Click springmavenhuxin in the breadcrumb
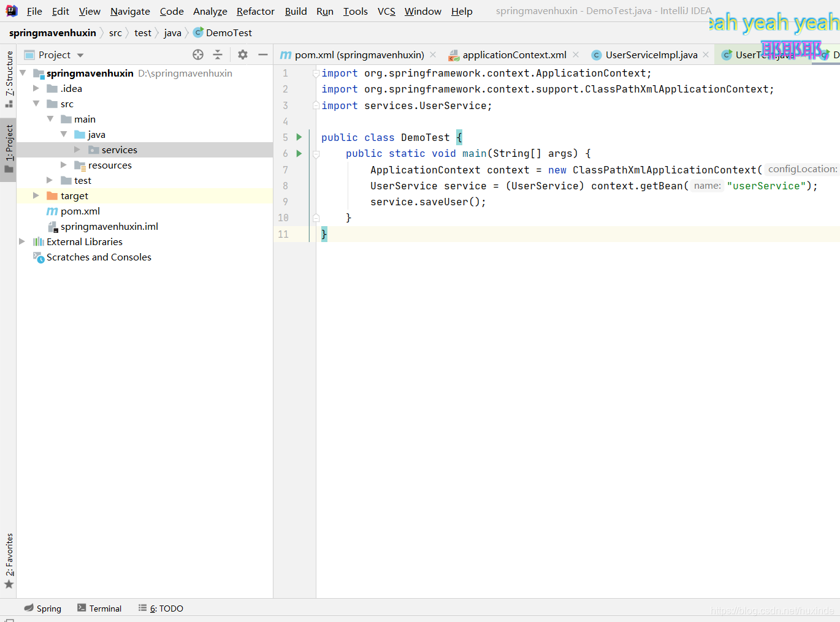 [x=53, y=32]
